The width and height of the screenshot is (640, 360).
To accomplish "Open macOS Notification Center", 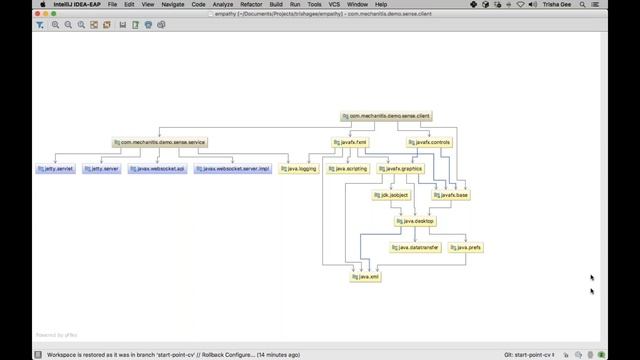I will point(595,4).
